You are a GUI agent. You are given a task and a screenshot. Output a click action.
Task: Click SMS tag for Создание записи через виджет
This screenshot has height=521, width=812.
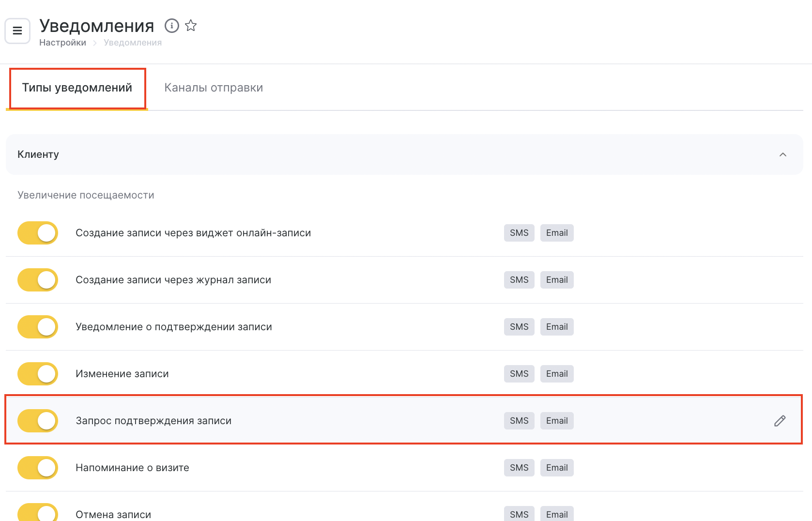519,233
